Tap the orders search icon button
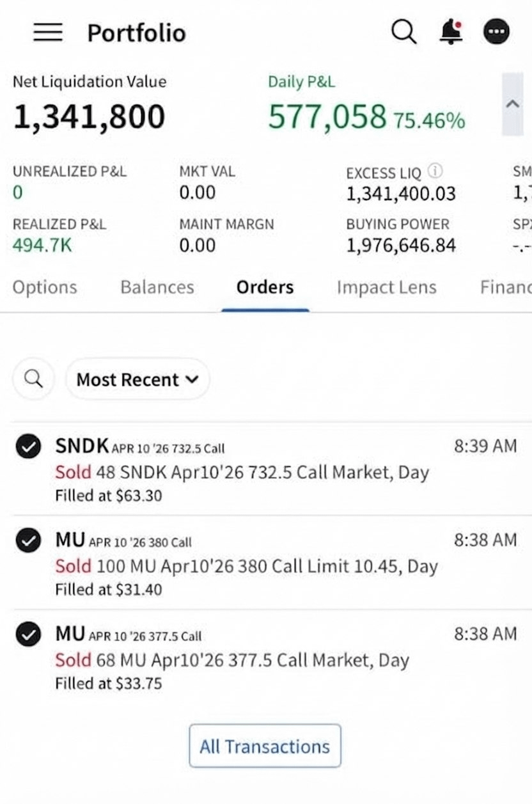 pos(33,379)
